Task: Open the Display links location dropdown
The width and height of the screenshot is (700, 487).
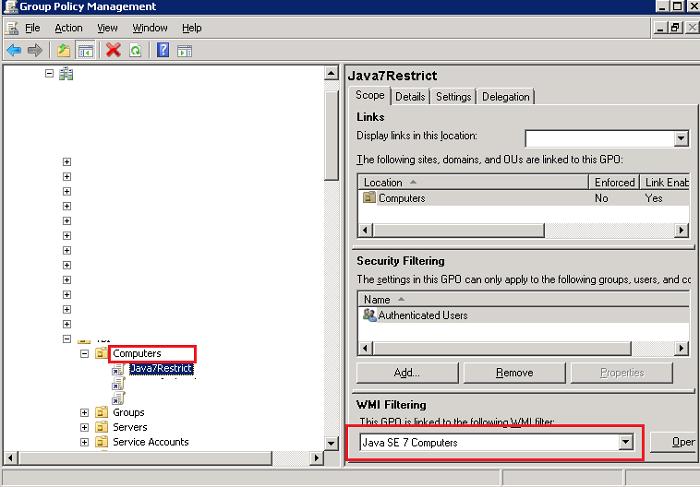Action: pyautogui.click(x=681, y=139)
